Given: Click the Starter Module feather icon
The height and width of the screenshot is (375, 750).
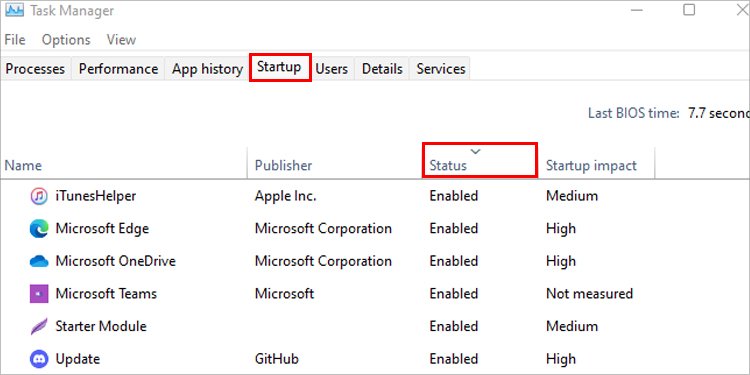Looking at the screenshot, I should point(39,326).
